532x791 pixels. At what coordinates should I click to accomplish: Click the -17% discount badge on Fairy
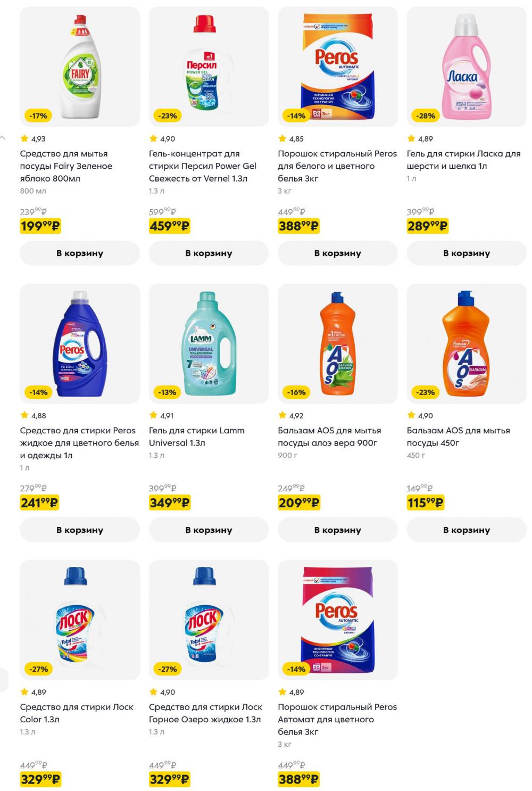click(38, 116)
